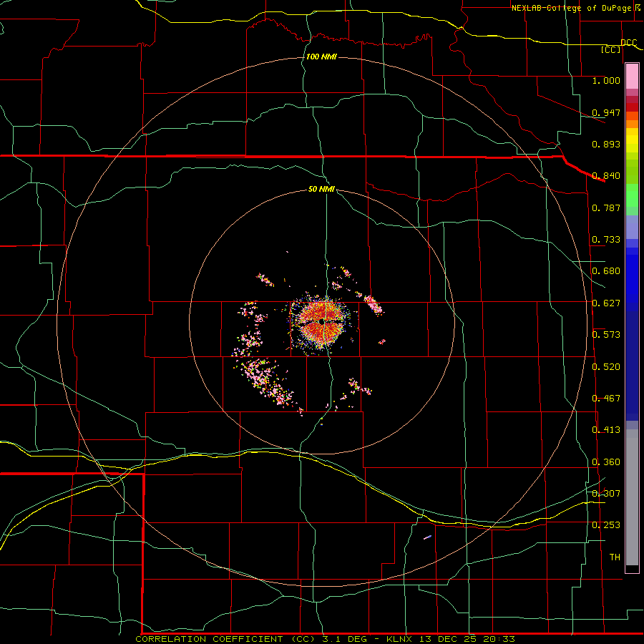The width and height of the screenshot is (644, 644).
Task: Click the 0.680 color scale value
Action: [x=606, y=271]
